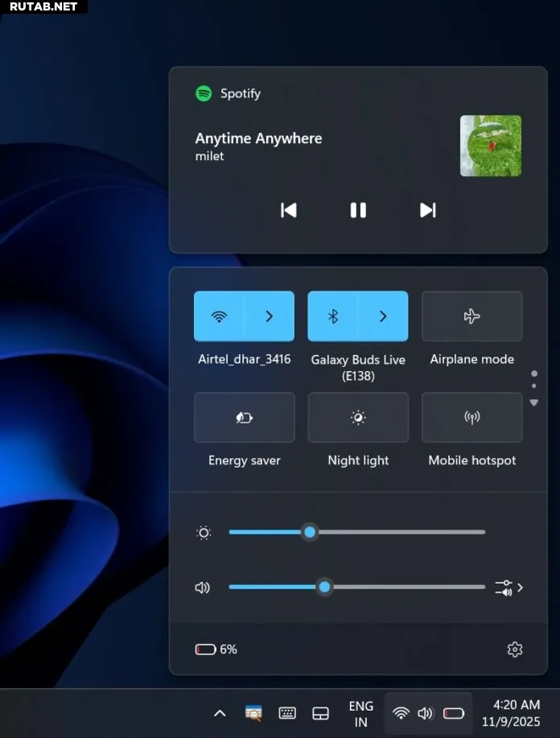Go back to previous track

tap(288, 210)
